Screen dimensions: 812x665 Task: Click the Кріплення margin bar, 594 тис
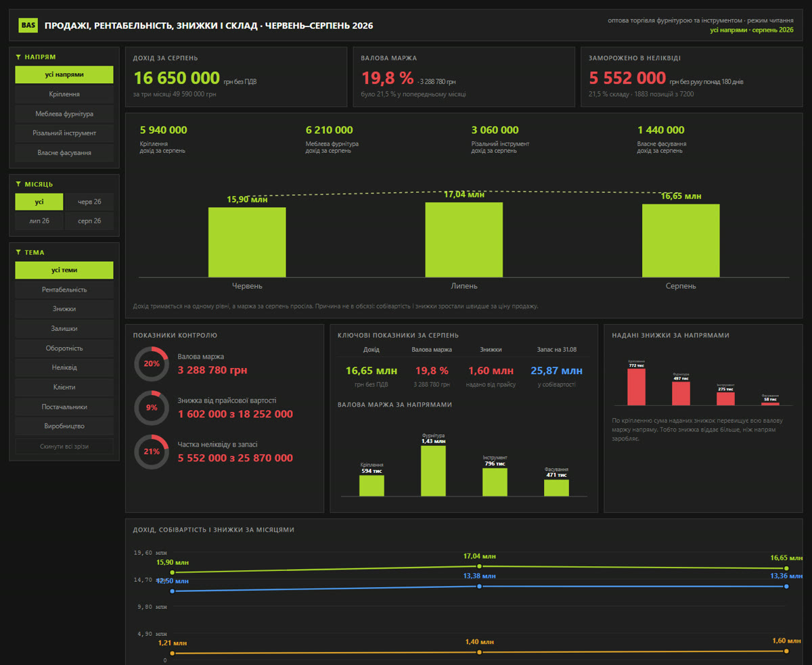371,486
